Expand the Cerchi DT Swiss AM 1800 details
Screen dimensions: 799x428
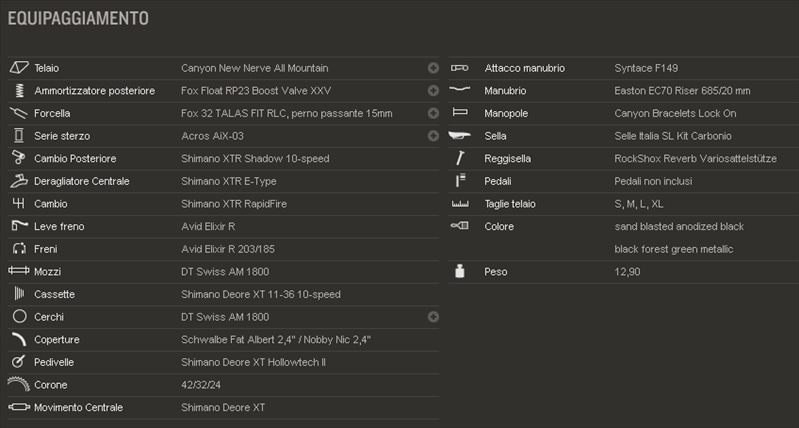click(433, 317)
